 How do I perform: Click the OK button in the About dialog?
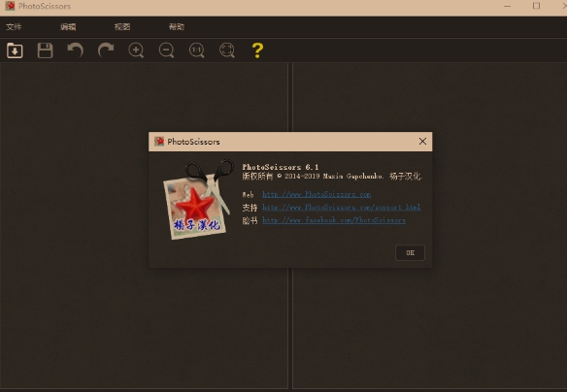[410, 252]
